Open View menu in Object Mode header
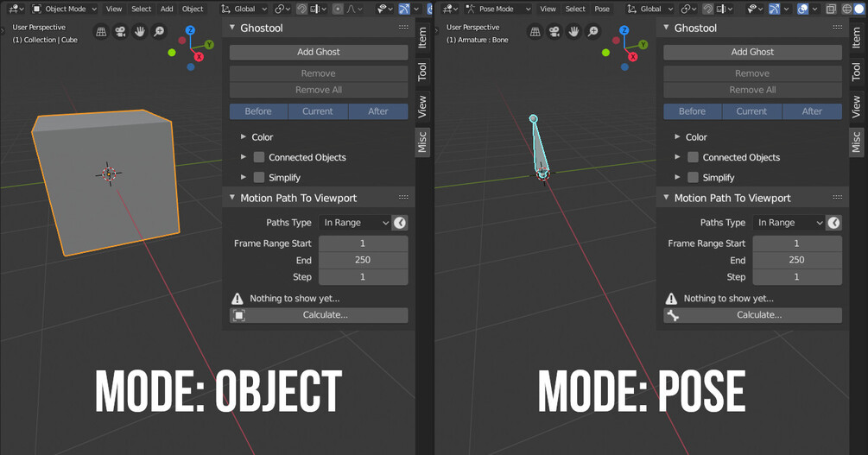 pos(113,9)
